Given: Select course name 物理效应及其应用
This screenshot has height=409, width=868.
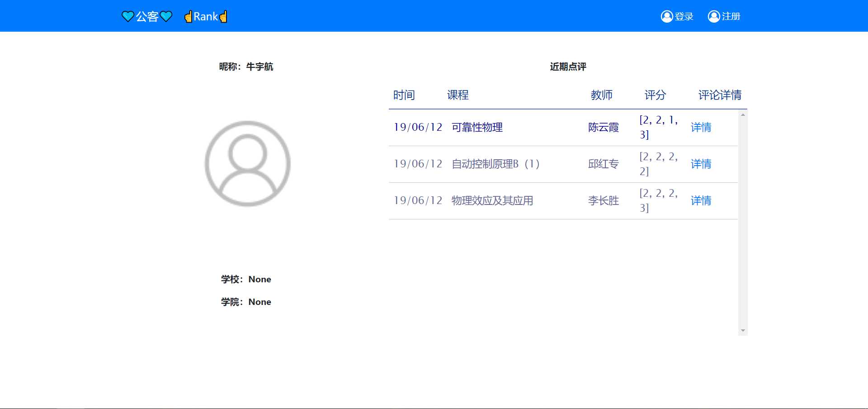Looking at the screenshot, I should click(x=492, y=200).
